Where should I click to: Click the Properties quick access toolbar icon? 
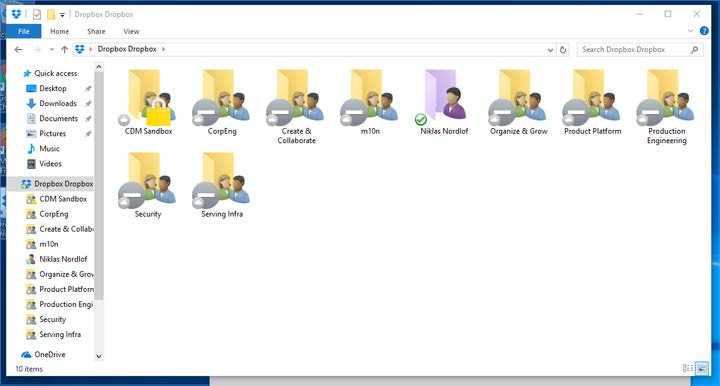(37, 15)
